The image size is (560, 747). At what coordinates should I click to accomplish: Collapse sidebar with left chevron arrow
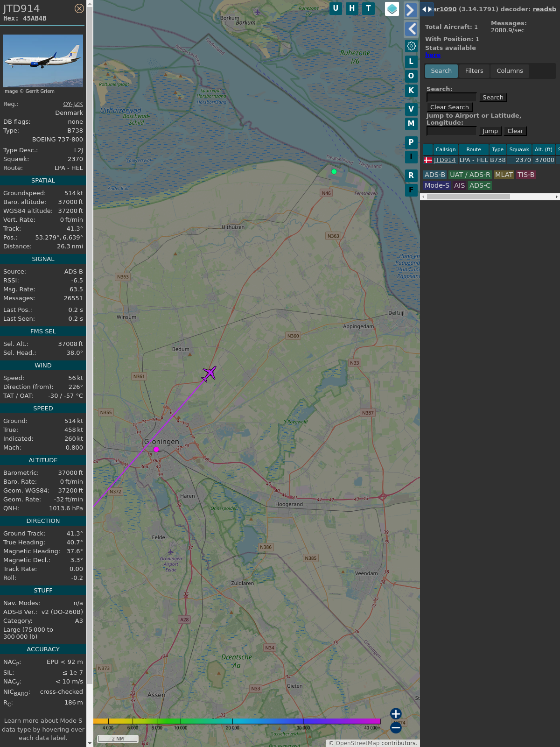coord(411,29)
